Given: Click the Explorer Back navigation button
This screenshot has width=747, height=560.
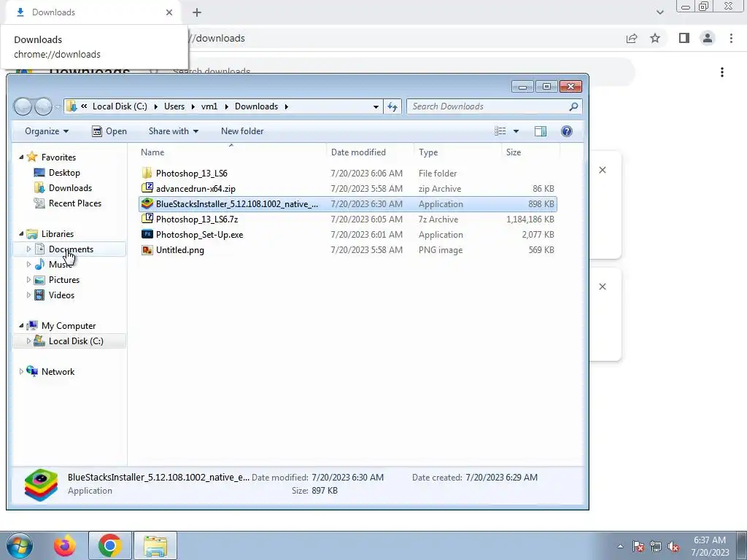Looking at the screenshot, I should tap(23, 106).
